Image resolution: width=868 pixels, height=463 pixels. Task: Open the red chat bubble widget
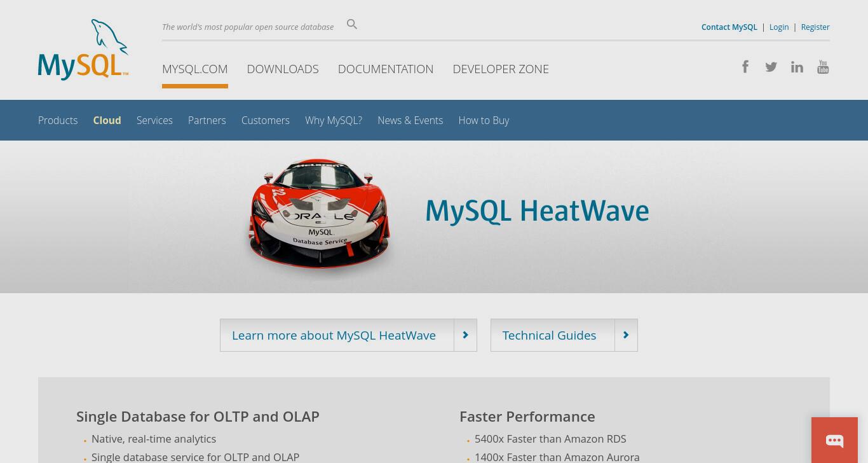tap(834, 440)
